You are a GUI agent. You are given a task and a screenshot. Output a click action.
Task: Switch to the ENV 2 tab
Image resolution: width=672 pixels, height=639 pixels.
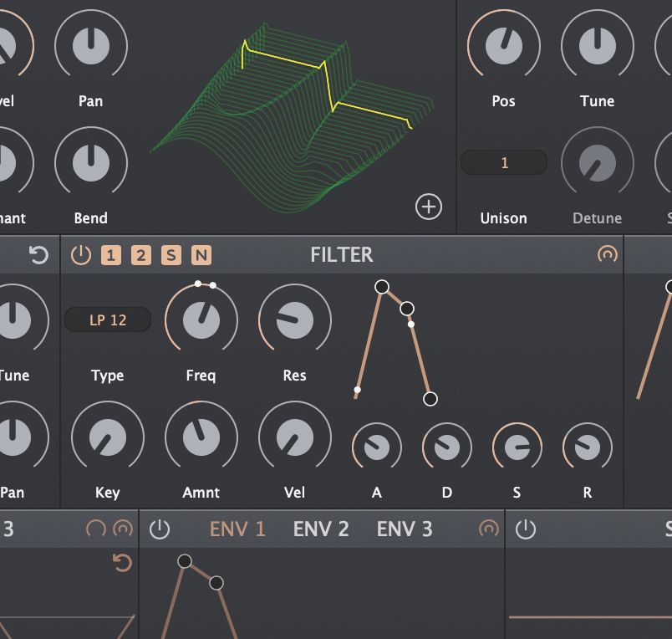[321, 529]
